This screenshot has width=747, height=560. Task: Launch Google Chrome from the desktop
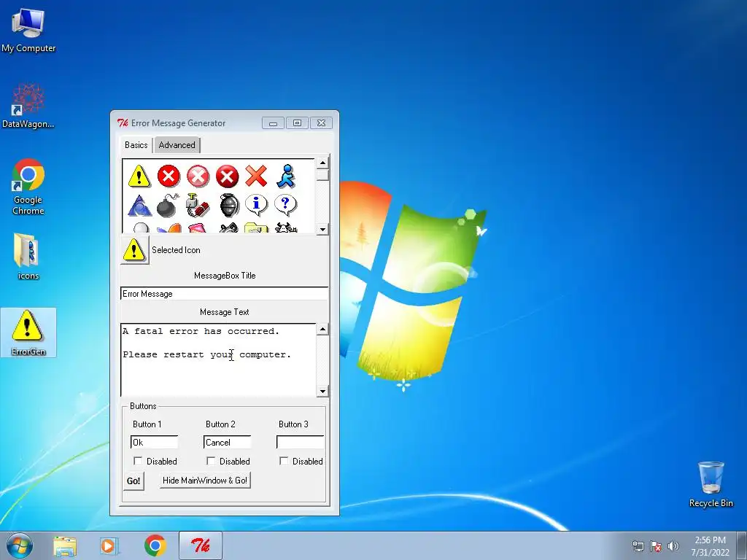[28, 187]
